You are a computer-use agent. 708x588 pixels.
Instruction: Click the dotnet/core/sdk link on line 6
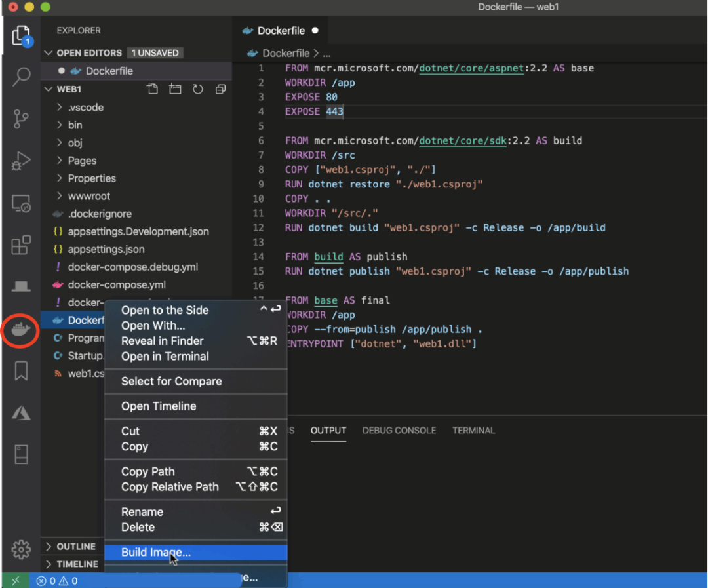(463, 140)
